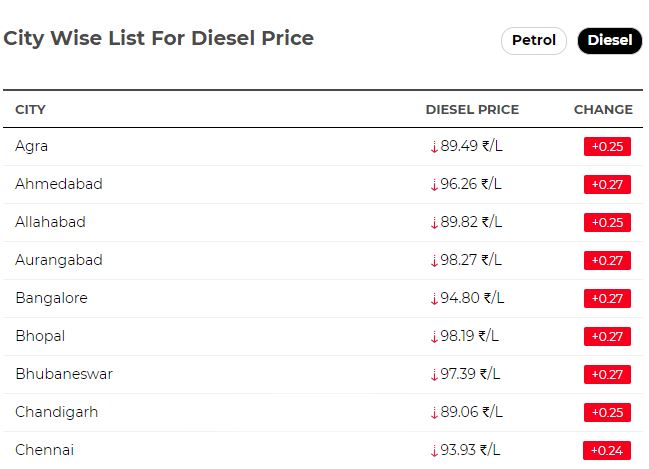Select the Bhopal city name
This screenshot has width=649, height=469.
click(40, 336)
